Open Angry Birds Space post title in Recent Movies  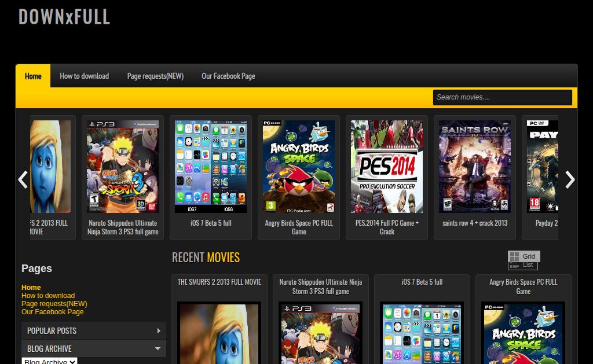coord(524,286)
